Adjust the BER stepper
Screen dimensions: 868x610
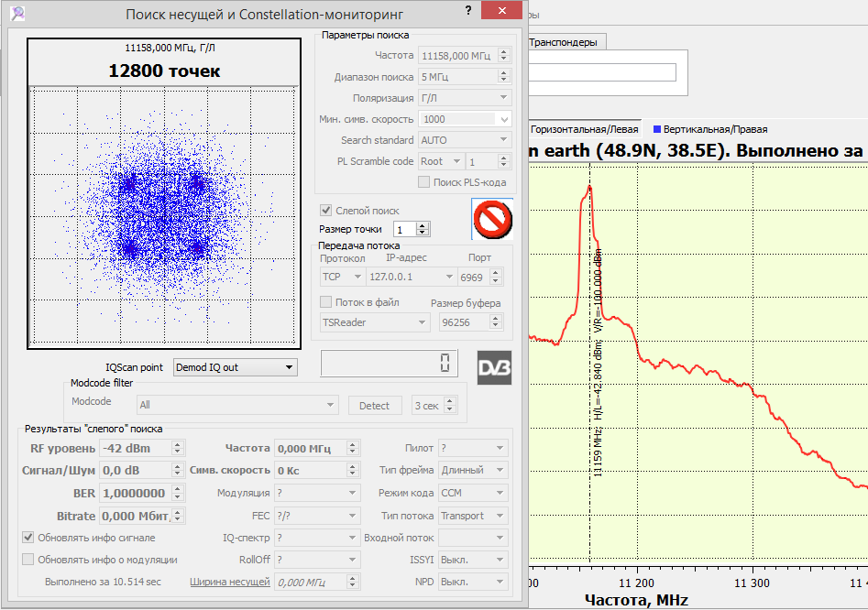(x=177, y=493)
